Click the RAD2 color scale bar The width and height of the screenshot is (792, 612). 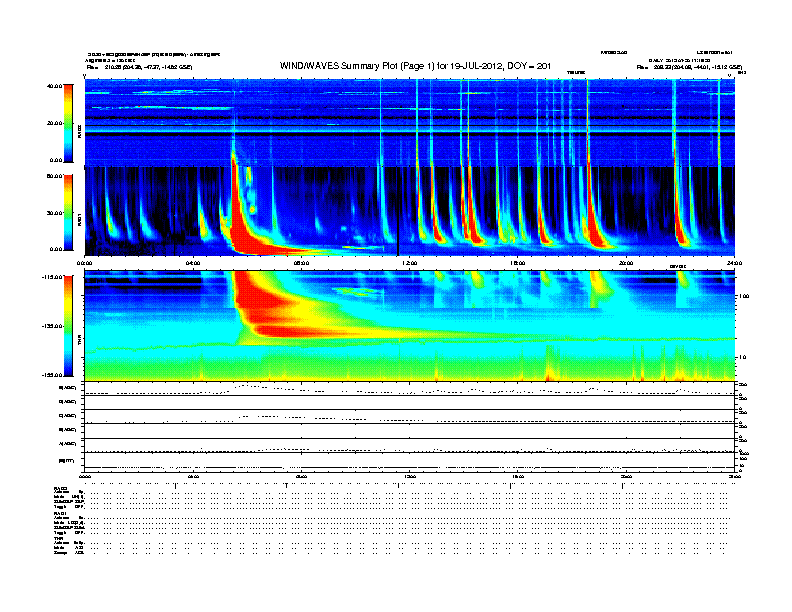68,123
